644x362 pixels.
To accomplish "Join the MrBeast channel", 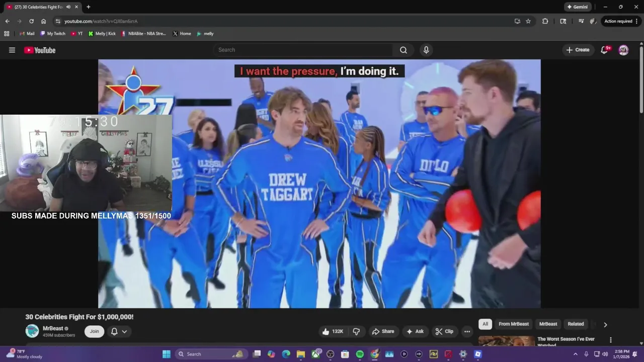I will [x=95, y=331].
